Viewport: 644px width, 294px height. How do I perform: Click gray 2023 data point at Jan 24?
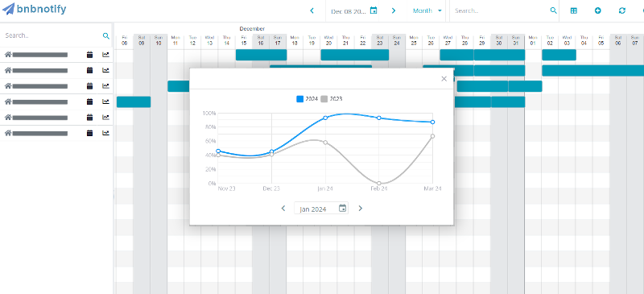click(x=325, y=143)
